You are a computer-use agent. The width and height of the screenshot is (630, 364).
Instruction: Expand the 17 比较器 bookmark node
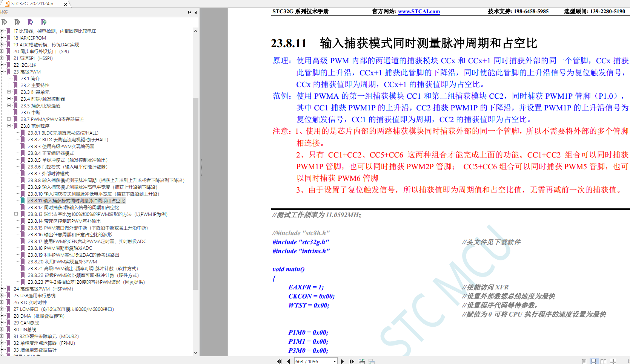point(2,31)
